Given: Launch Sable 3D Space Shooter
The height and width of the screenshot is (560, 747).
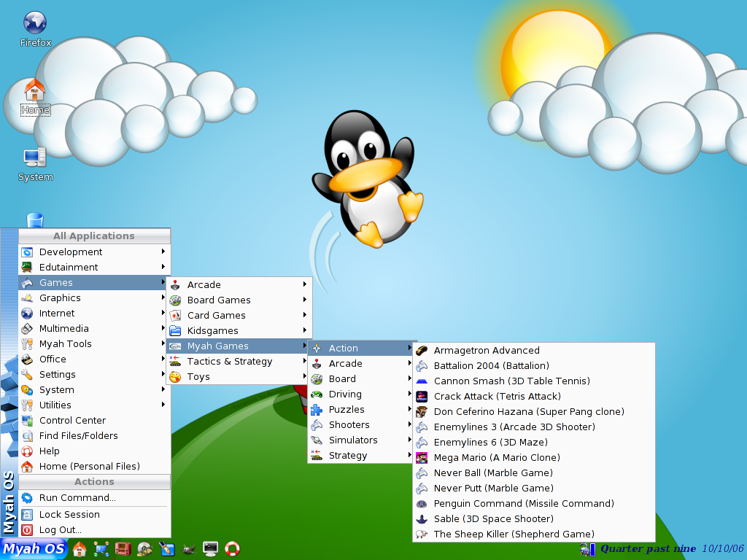Looking at the screenshot, I should click(x=533, y=518).
